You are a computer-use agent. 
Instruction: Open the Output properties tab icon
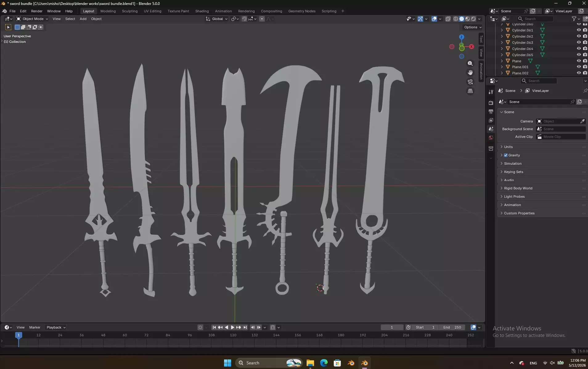click(491, 111)
